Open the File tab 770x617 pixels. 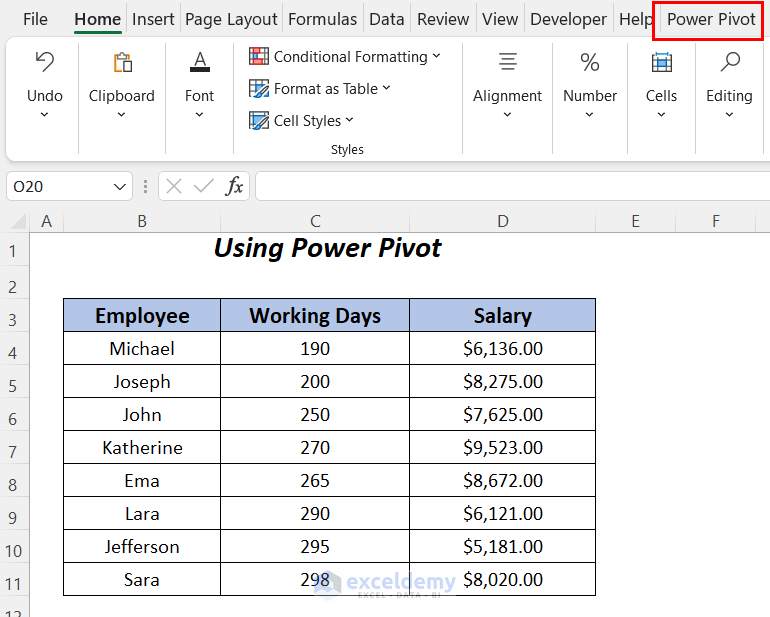35,19
